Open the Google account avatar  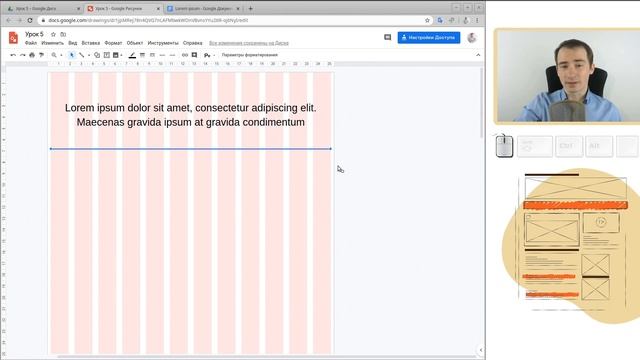472,38
